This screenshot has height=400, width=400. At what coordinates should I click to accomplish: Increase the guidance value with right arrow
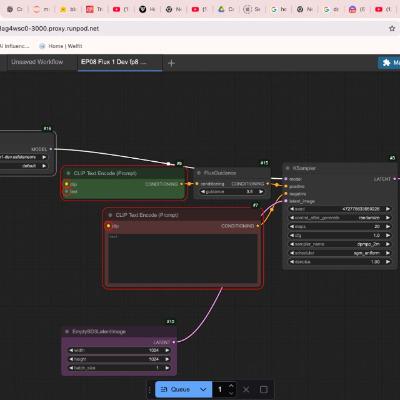click(261, 192)
